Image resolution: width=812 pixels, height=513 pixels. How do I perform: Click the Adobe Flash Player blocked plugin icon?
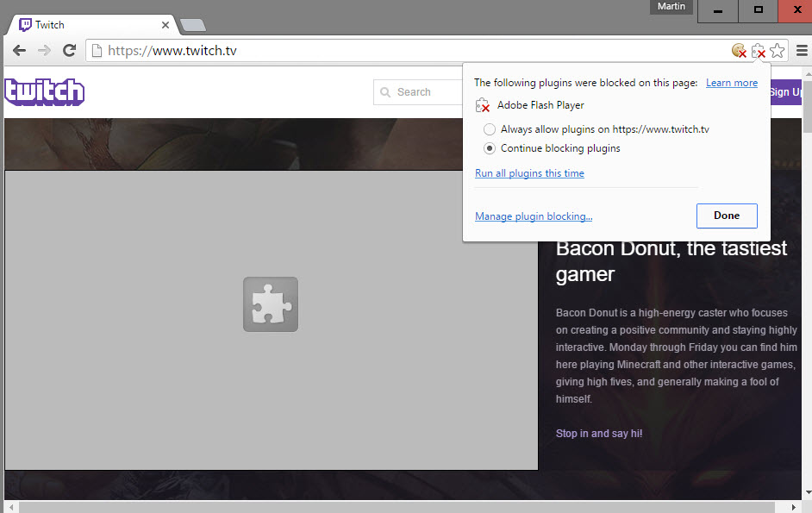(482, 105)
